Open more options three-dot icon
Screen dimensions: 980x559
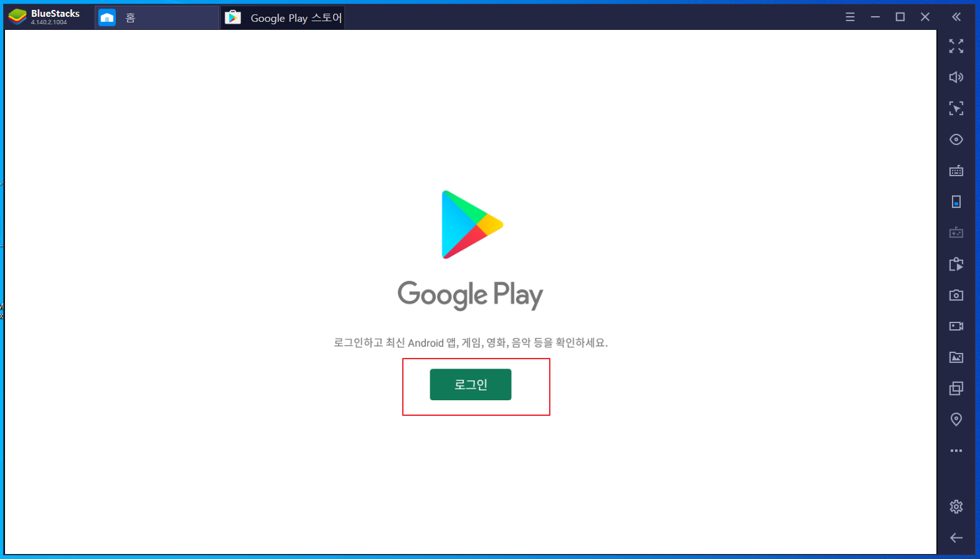956,451
